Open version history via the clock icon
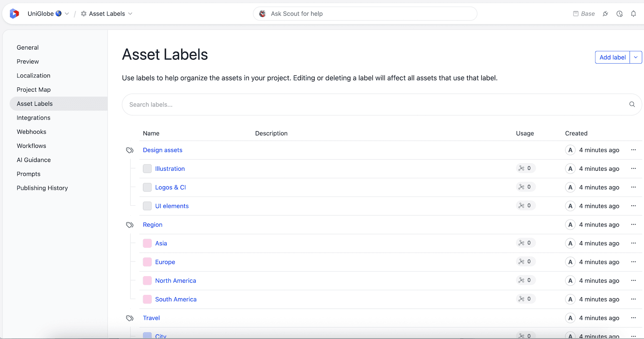Image resolution: width=644 pixels, height=339 pixels. [x=619, y=13]
